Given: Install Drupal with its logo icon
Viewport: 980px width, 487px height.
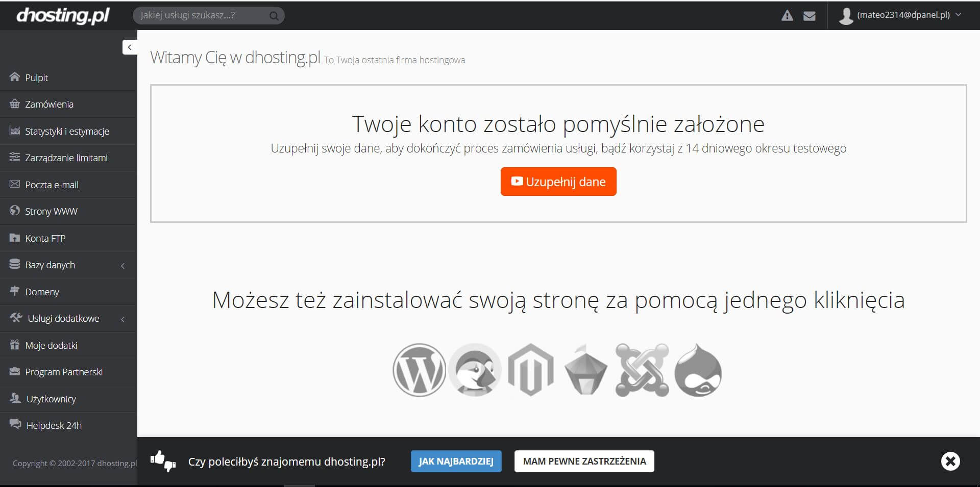Looking at the screenshot, I should [698, 370].
